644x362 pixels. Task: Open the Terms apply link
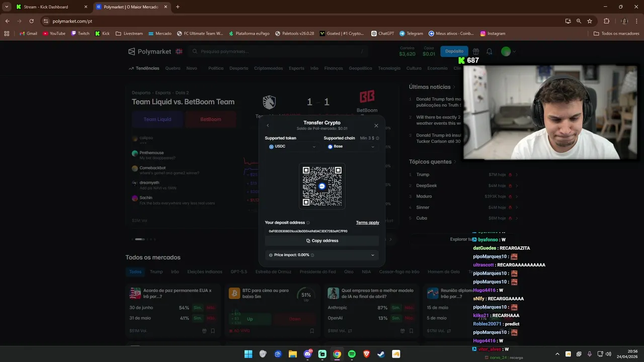click(367, 223)
